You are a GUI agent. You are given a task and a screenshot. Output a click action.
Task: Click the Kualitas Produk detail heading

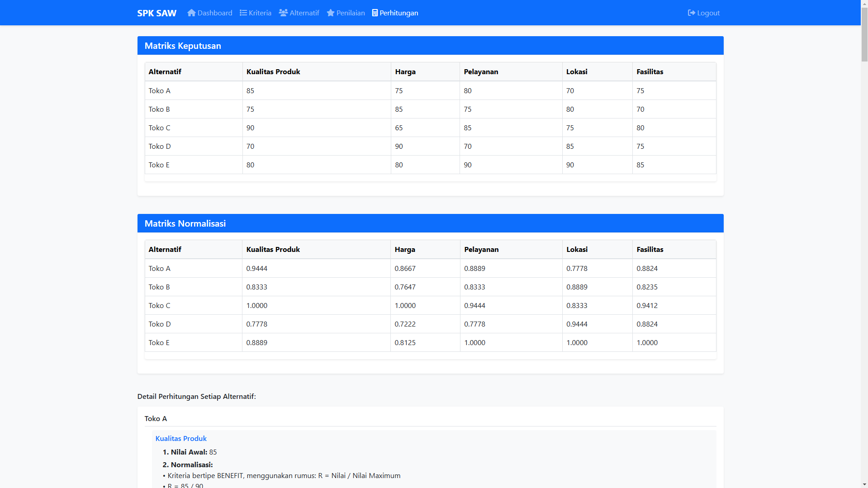tap(181, 438)
